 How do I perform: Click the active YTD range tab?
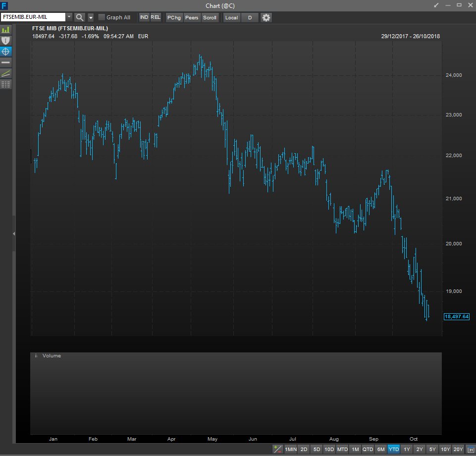394,450
